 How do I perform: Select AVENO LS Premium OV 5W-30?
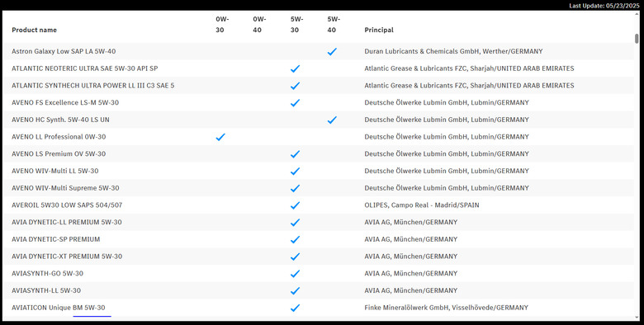pyautogui.click(x=59, y=154)
